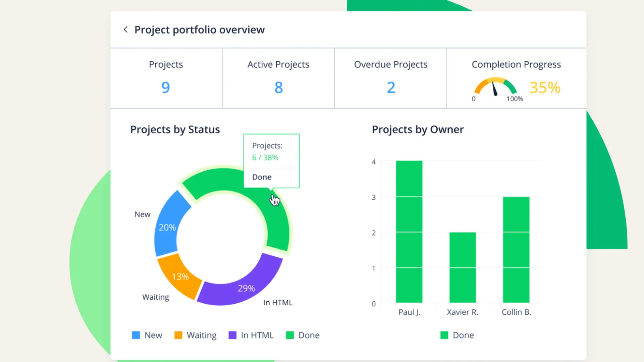Viewport: 644px width, 362px height.
Task: Click the Paul J. axis label
Action: [x=409, y=312]
